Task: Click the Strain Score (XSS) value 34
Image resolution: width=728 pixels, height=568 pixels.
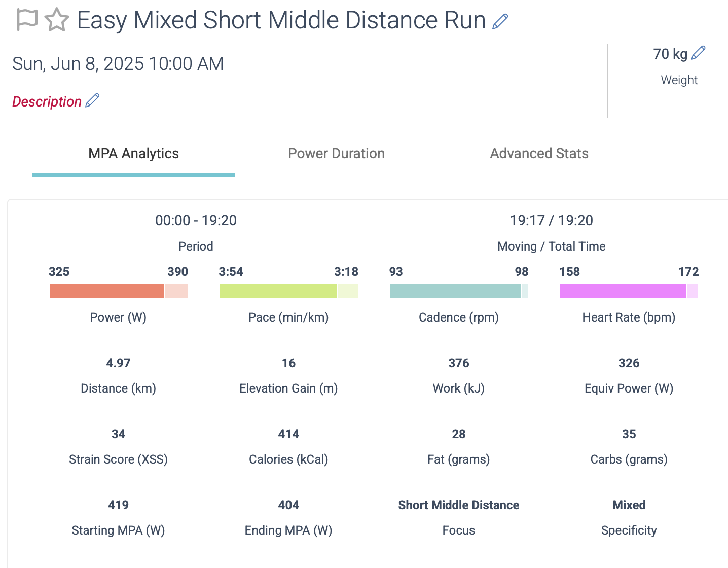Action: (119, 434)
